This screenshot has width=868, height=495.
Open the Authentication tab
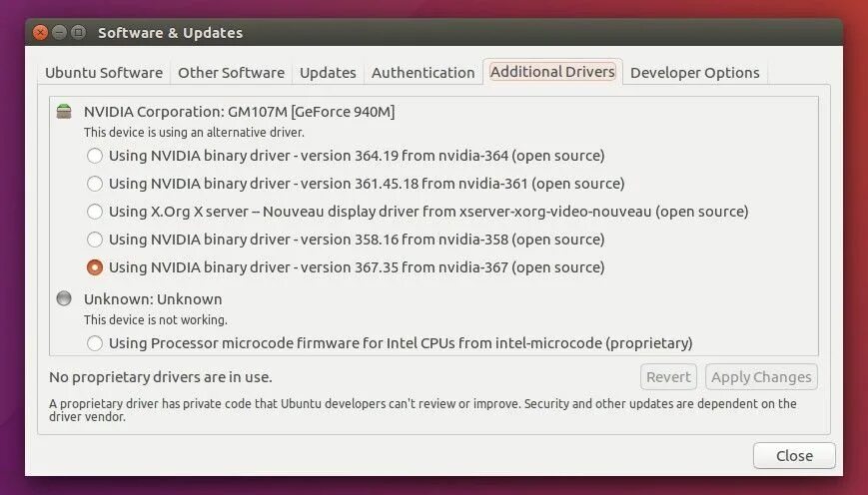tap(423, 73)
